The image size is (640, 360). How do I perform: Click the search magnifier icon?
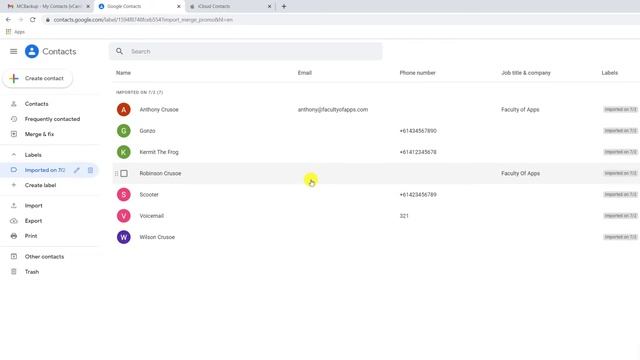[x=119, y=51]
